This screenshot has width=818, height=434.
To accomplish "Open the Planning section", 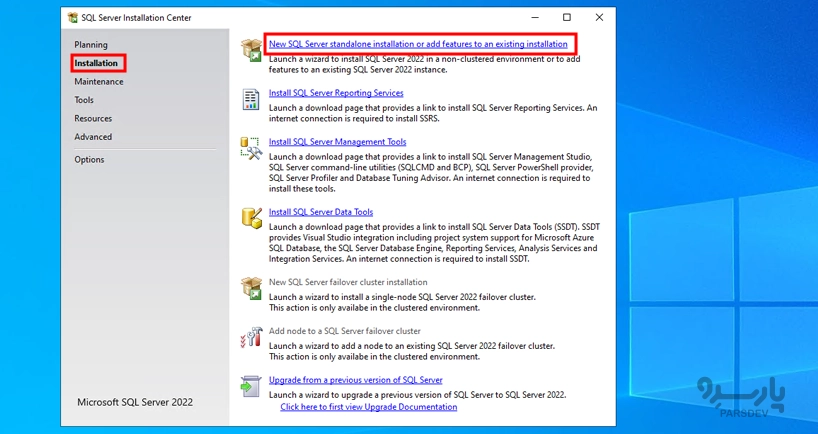I will 90,45.
